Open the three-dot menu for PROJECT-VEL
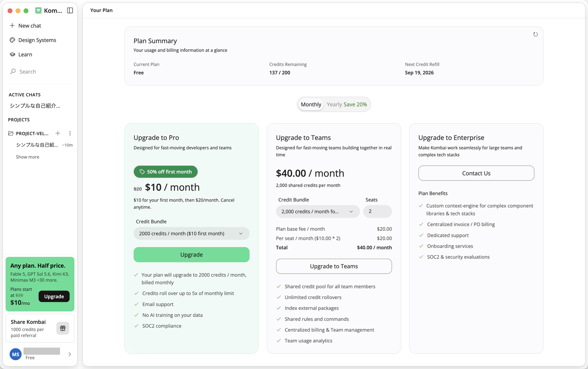This screenshot has width=588, height=369. 70,133
